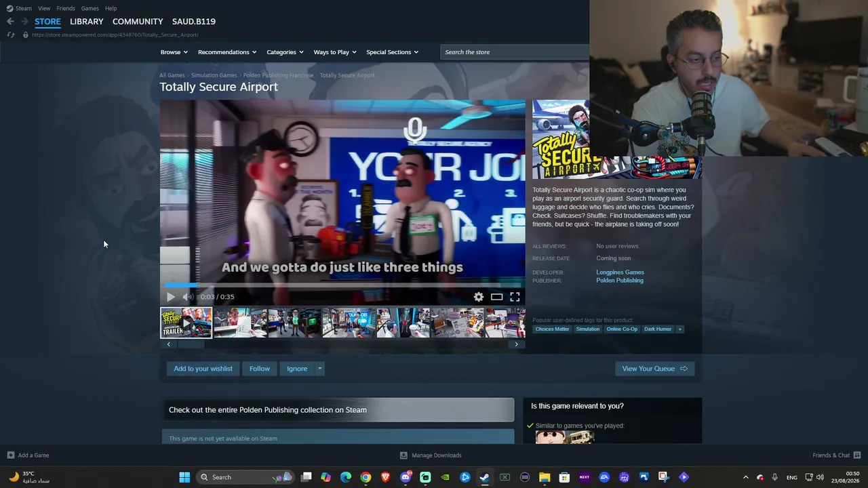This screenshot has width=868, height=488.
Task: Open Google Chrome from taskbar
Action: [366, 477]
